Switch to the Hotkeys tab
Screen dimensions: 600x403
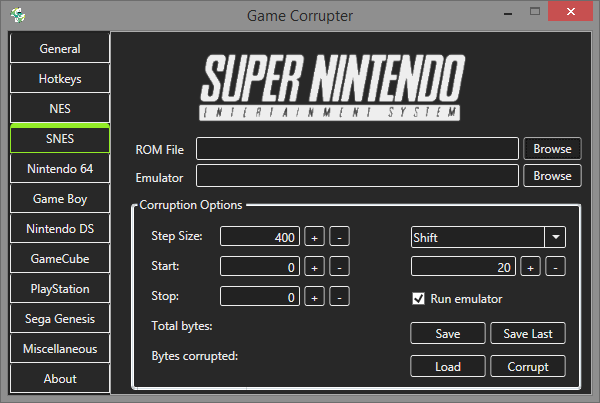(x=60, y=78)
